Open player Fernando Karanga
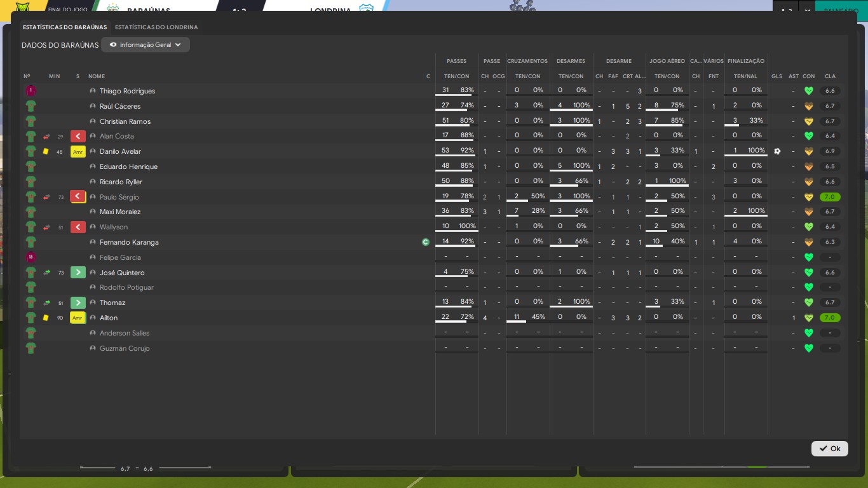This screenshot has width=868, height=488. pos(129,242)
